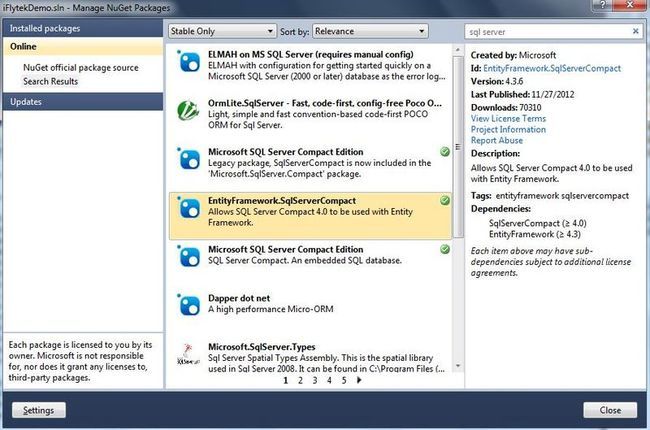Select the Dapper dot net package title
The width and height of the screenshot is (650, 430).
(x=239, y=298)
